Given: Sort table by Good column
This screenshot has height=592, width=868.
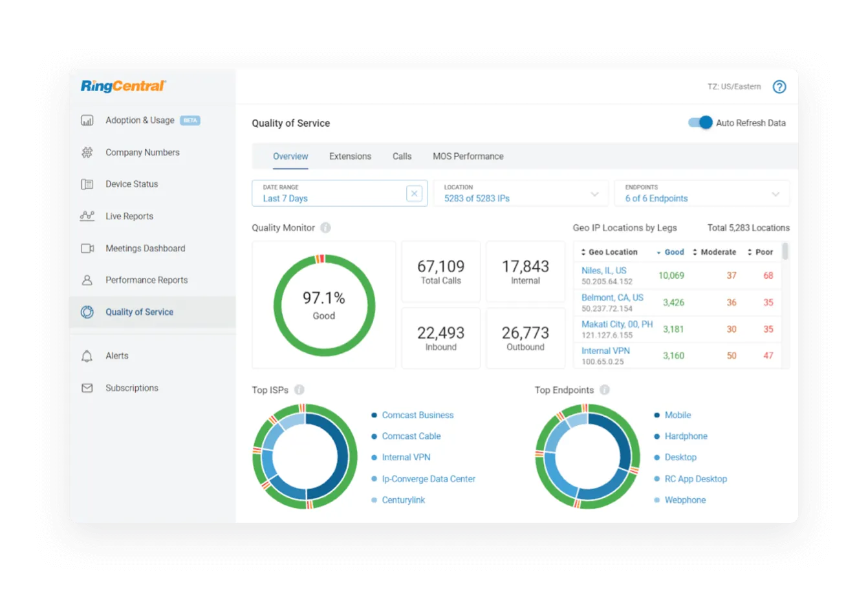Looking at the screenshot, I should 673,252.
